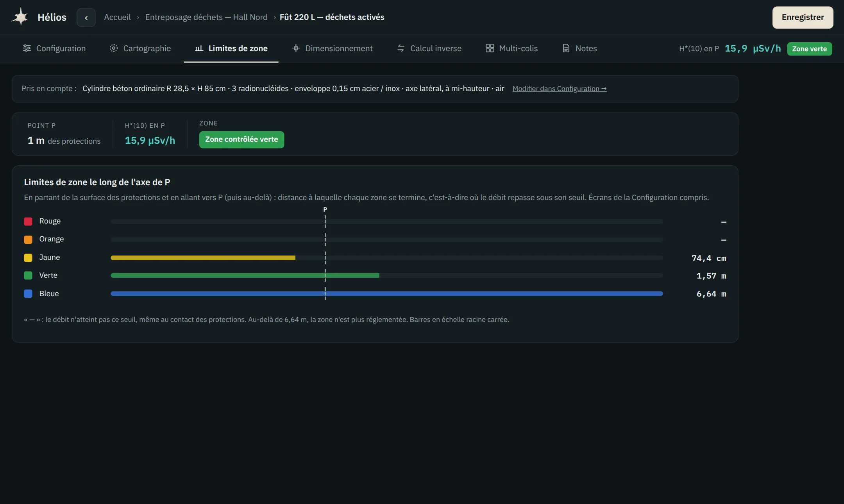
Task: Click the Bleue color swatch
Action: click(x=28, y=294)
